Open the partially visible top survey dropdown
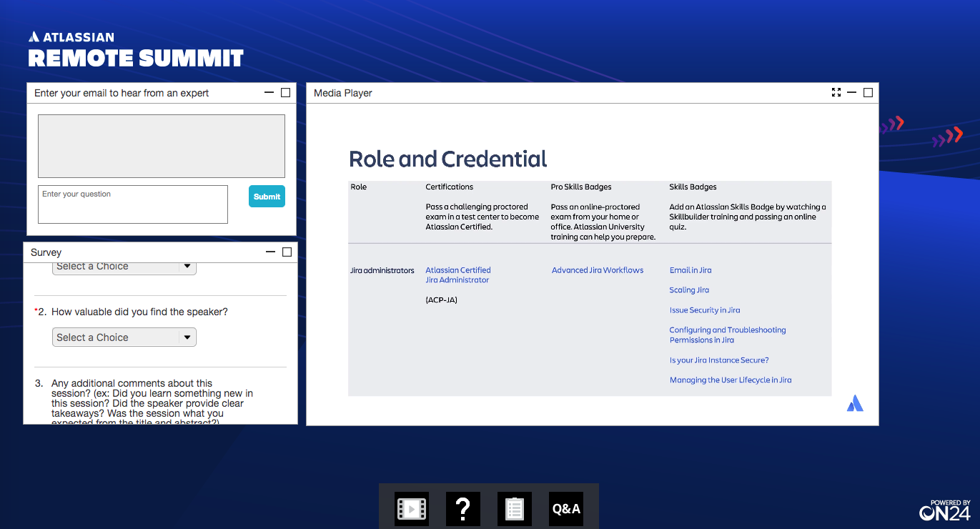The width and height of the screenshot is (980, 529). 124,267
